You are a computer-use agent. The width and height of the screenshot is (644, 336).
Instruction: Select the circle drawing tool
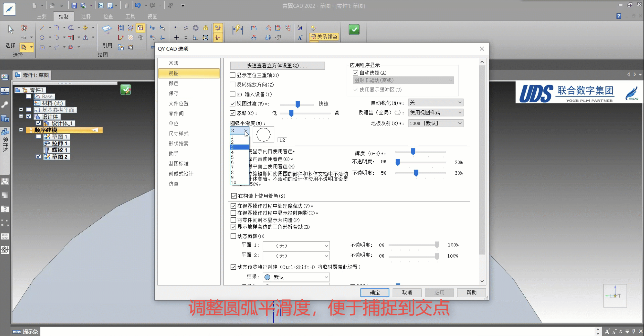coord(42,38)
